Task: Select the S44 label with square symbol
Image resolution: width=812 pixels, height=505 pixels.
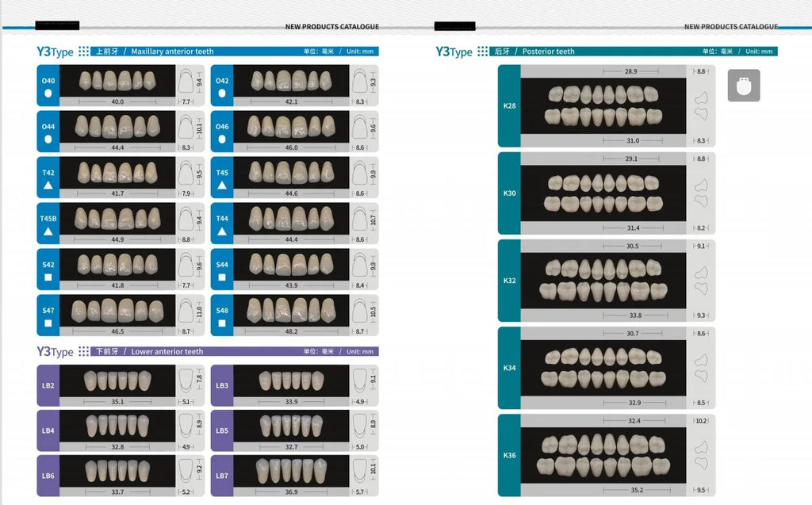Action: 222,270
